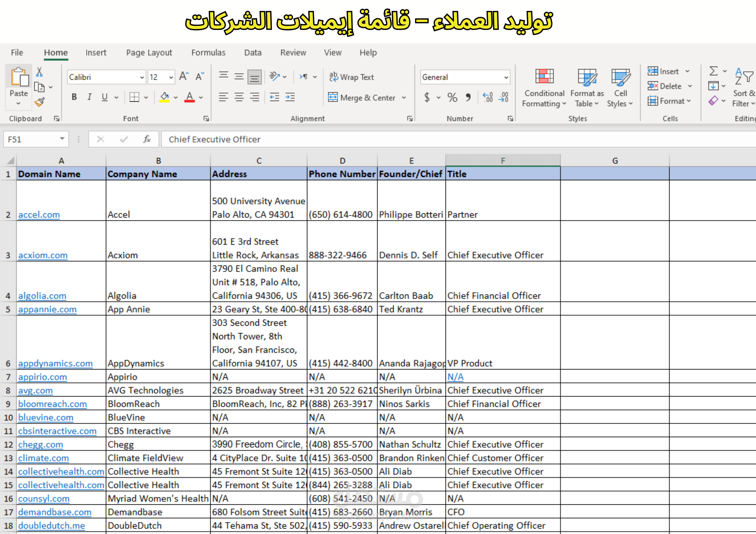
Task: Click the Insert Function fx icon
Action: (x=147, y=139)
